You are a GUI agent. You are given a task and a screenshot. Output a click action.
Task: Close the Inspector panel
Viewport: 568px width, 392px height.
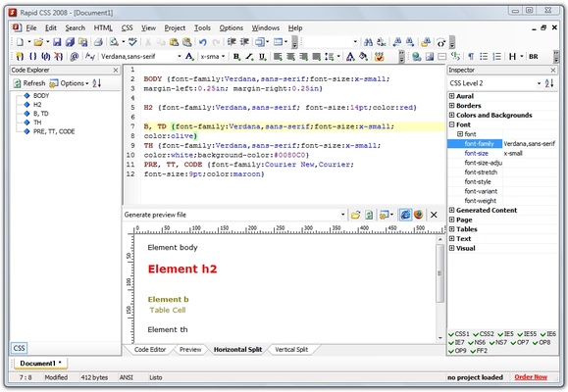tap(552, 71)
